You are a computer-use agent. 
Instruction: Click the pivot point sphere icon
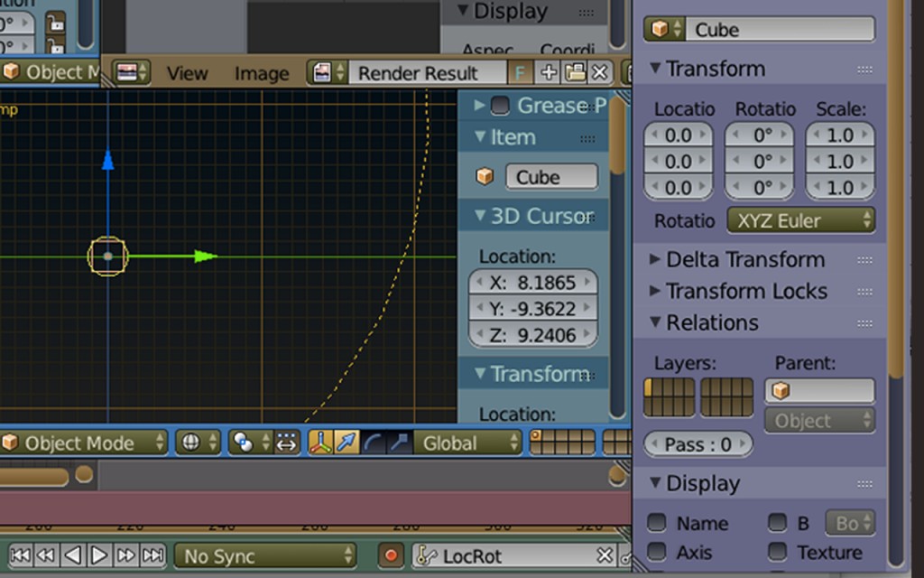[245, 443]
